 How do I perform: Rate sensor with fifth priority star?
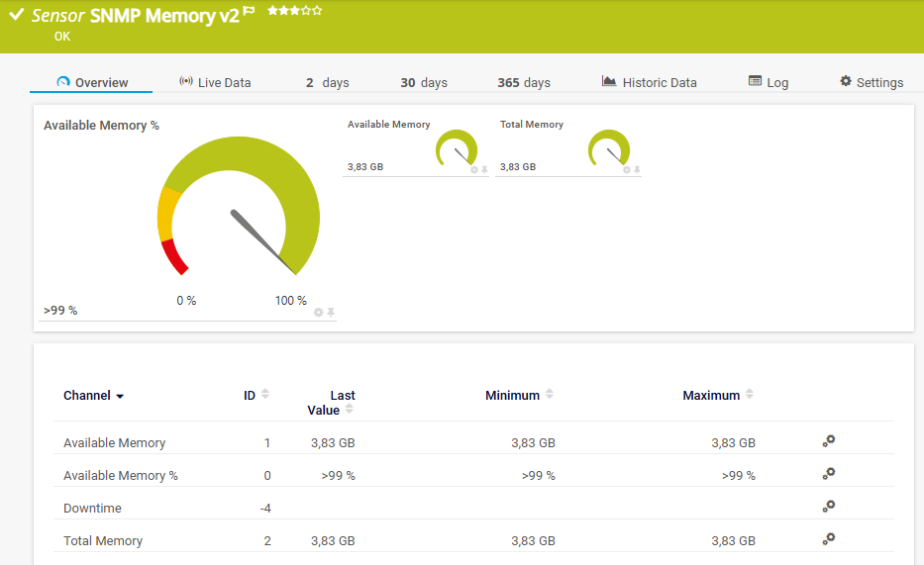click(x=318, y=11)
